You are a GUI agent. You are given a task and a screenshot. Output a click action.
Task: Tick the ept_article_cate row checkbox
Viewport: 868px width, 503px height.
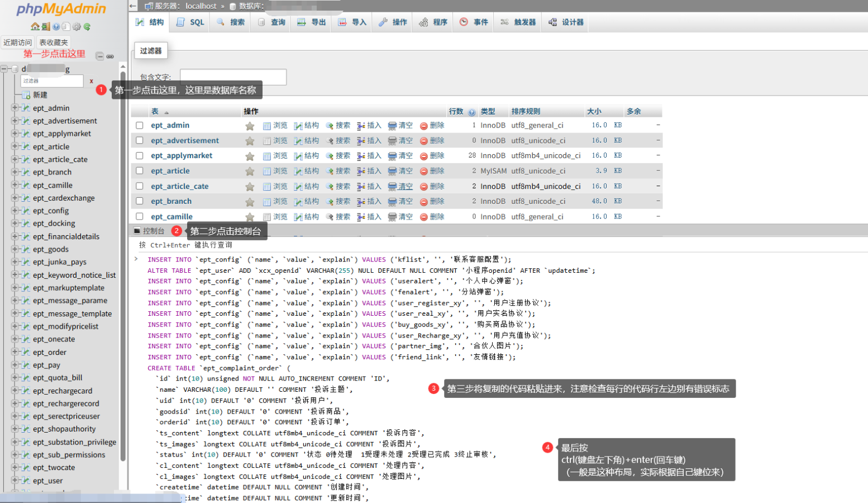click(140, 186)
